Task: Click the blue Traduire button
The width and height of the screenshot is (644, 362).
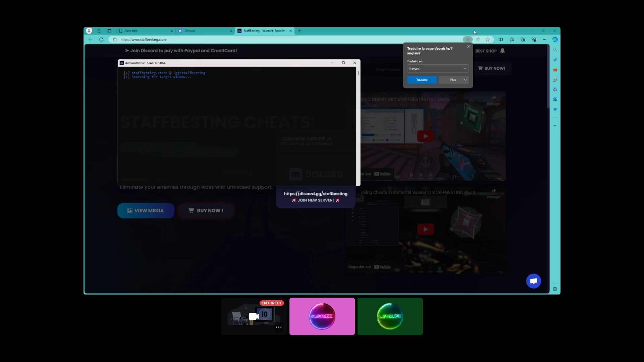Action: pos(422,80)
